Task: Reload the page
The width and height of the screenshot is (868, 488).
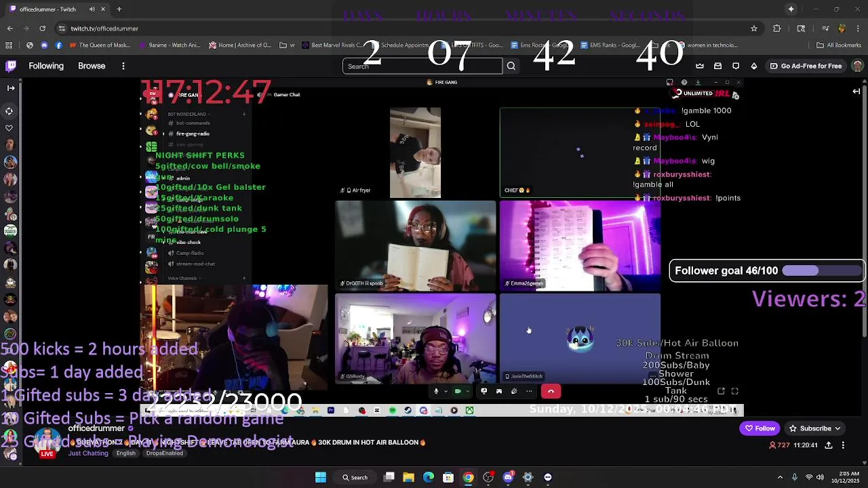Action: tap(42, 28)
